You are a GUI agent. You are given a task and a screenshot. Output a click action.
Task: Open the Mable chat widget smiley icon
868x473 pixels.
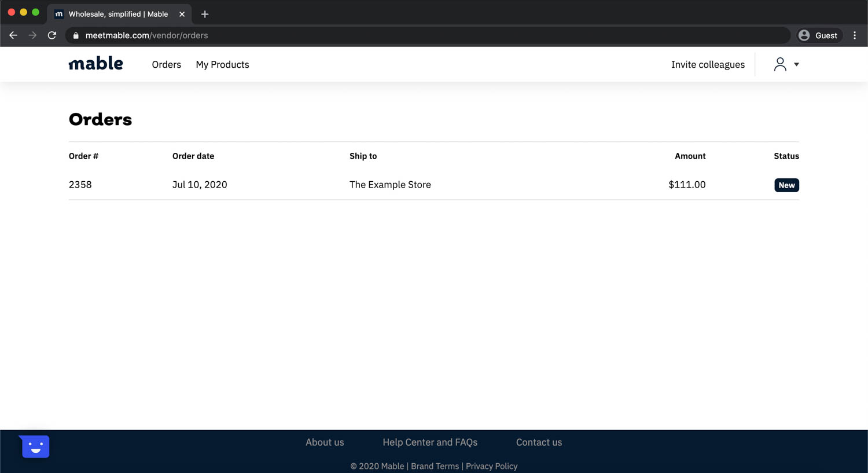[35, 446]
